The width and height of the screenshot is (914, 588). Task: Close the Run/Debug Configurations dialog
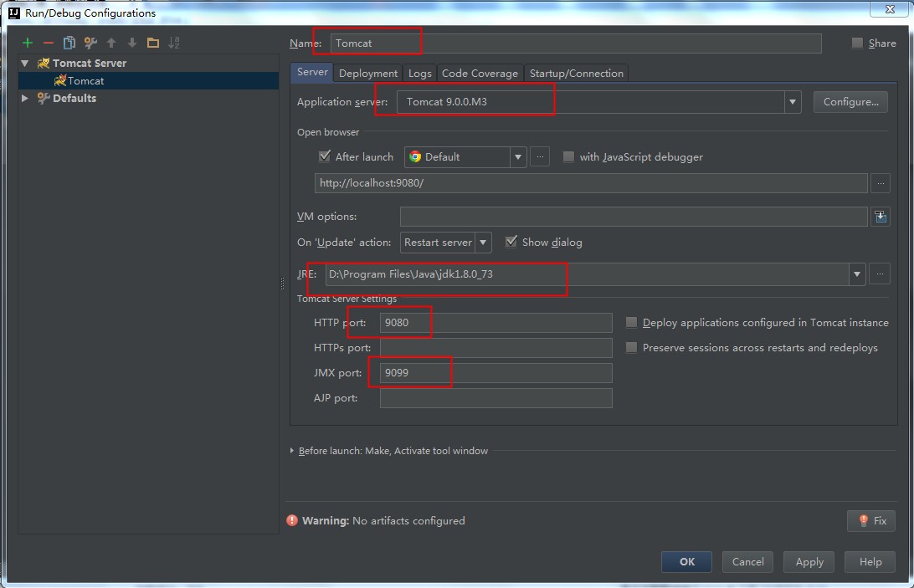890,8
